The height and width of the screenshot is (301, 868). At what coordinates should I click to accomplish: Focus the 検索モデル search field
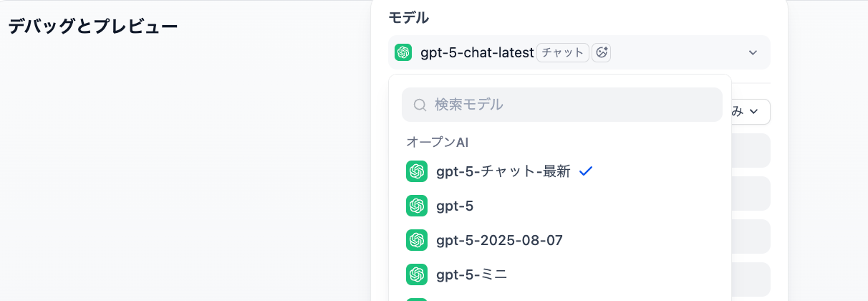[562, 105]
